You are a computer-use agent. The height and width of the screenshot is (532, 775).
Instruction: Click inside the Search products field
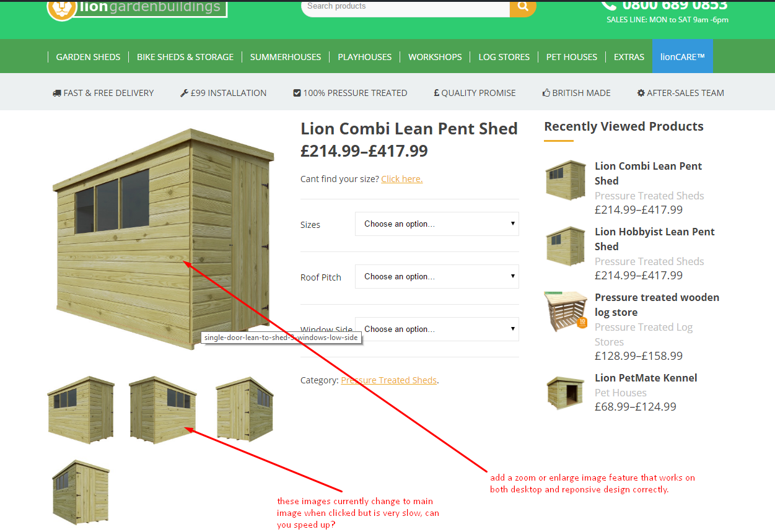pos(406,7)
